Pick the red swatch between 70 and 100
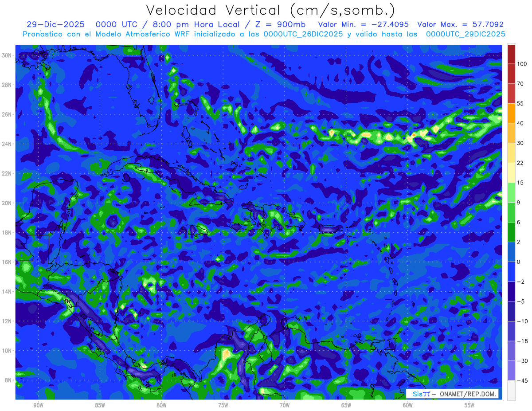 (x=511, y=74)
